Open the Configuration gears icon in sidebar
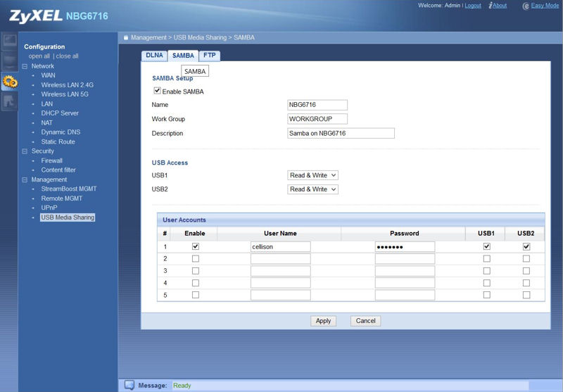 pos(10,82)
